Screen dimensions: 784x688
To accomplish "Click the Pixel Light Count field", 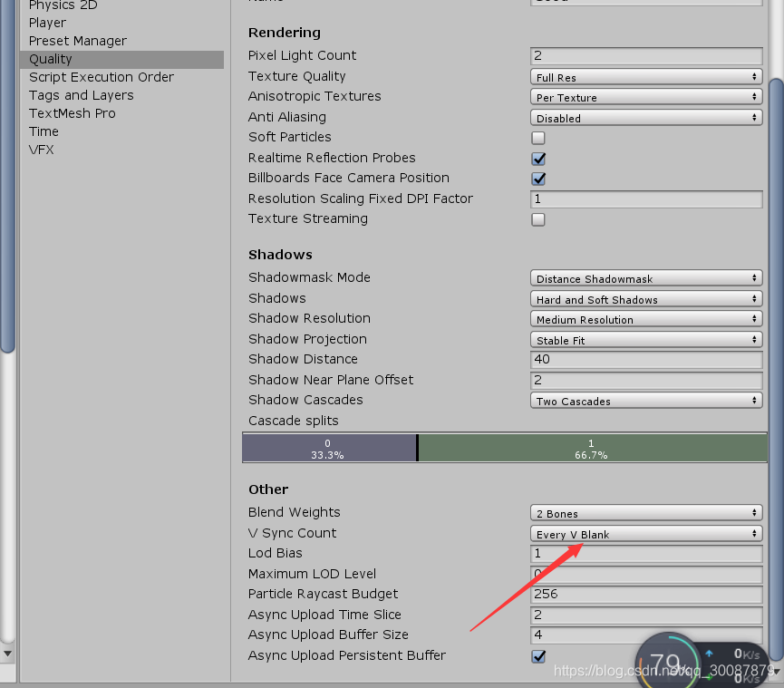I will 646,55.
